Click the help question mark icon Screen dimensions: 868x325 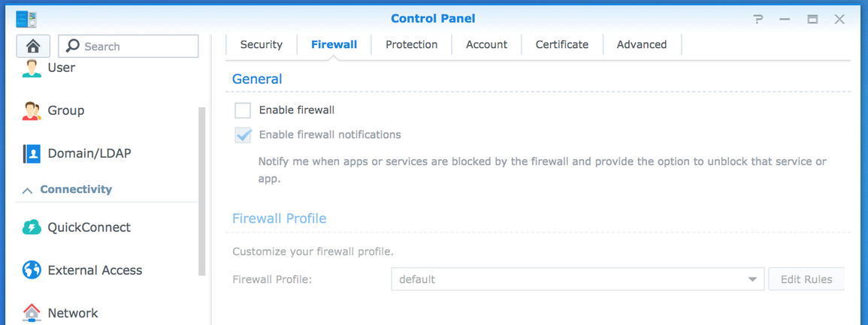759,19
